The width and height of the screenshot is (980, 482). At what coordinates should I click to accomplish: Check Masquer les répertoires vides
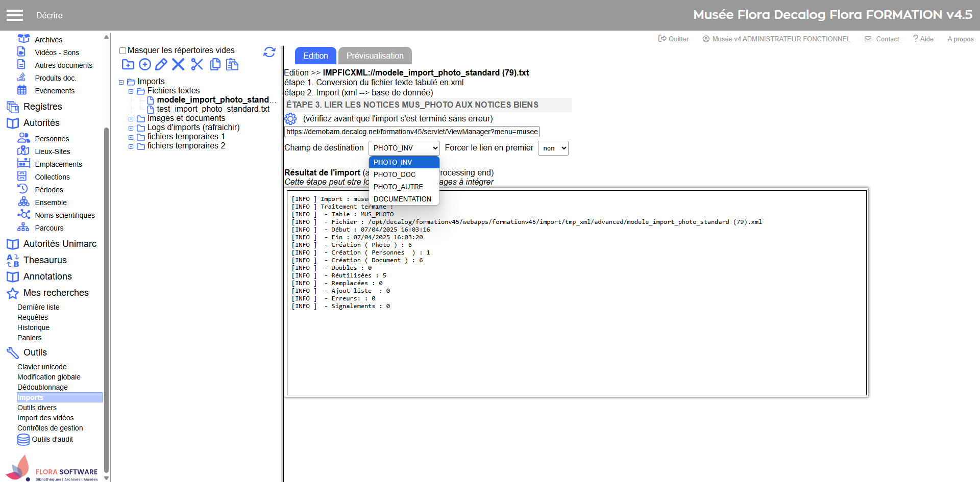[122, 50]
